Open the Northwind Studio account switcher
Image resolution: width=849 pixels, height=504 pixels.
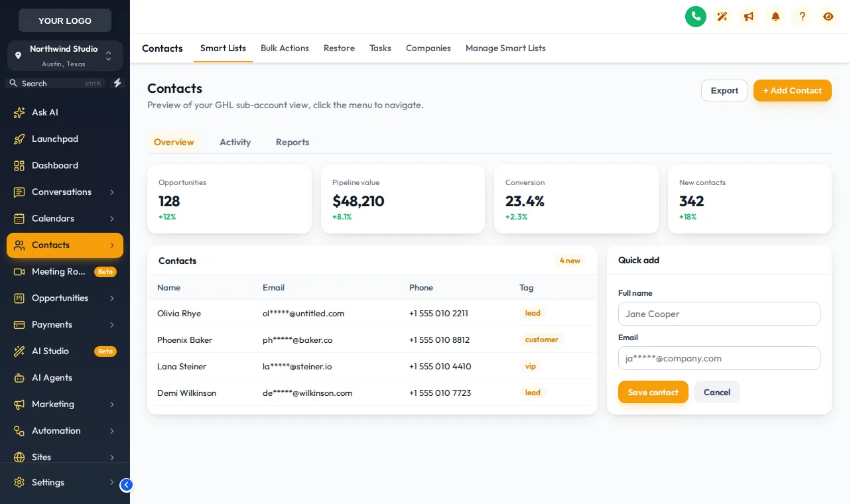point(65,56)
